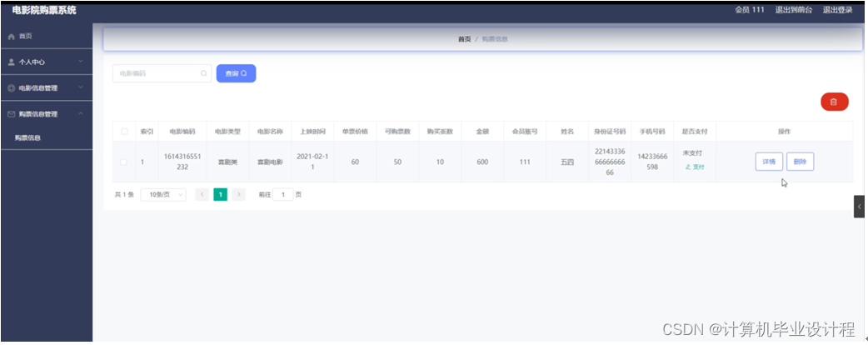Click the red trash delete button
The image size is (868, 345).
[834, 102]
